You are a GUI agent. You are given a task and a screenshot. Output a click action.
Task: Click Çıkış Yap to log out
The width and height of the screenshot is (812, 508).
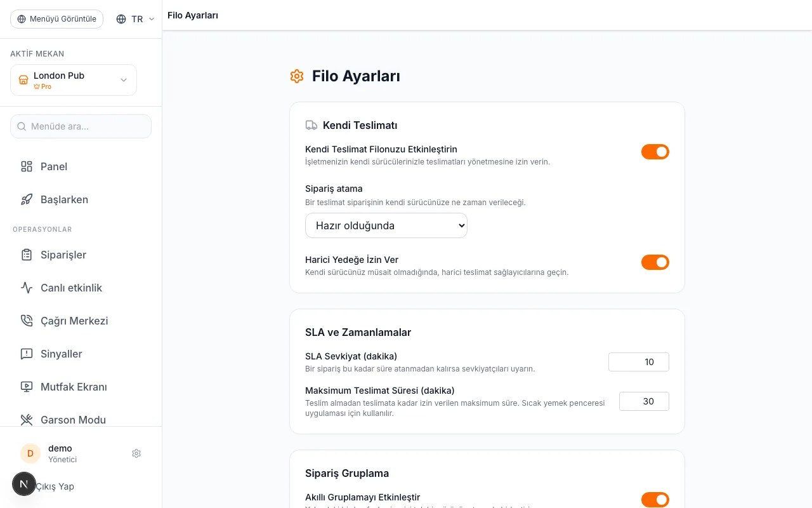click(x=55, y=486)
